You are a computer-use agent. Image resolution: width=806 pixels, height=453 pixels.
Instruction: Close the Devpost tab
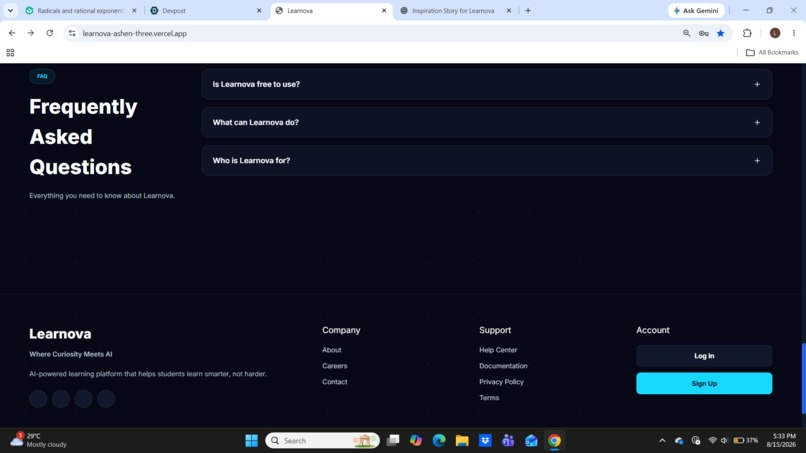click(x=259, y=10)
